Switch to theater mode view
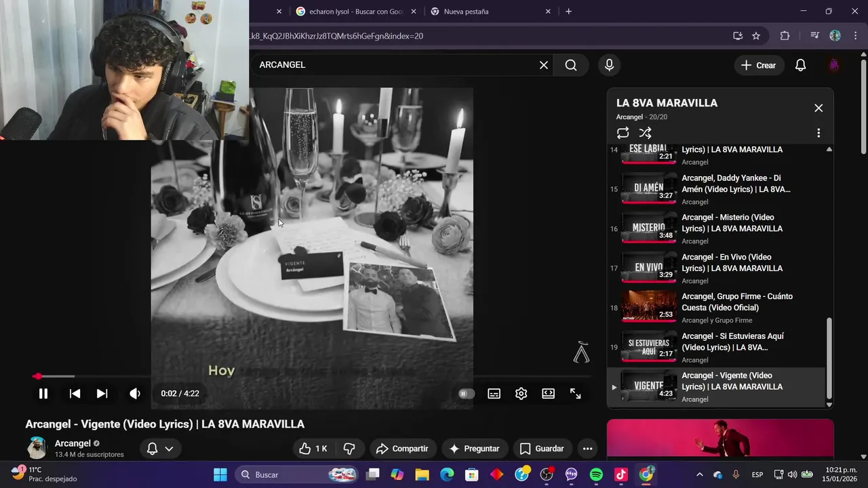 548,393
